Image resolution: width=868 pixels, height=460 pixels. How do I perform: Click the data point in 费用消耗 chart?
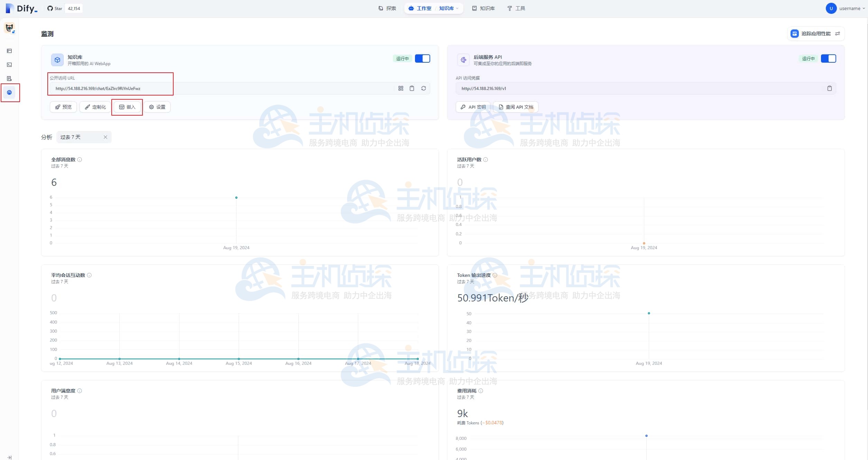tap(646, 436)
